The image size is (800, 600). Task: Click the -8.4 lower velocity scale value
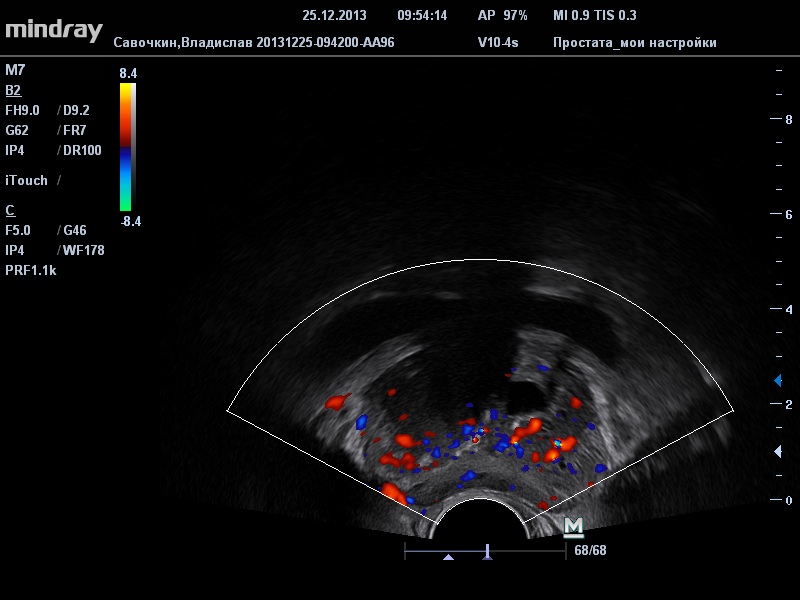point(131,221)
